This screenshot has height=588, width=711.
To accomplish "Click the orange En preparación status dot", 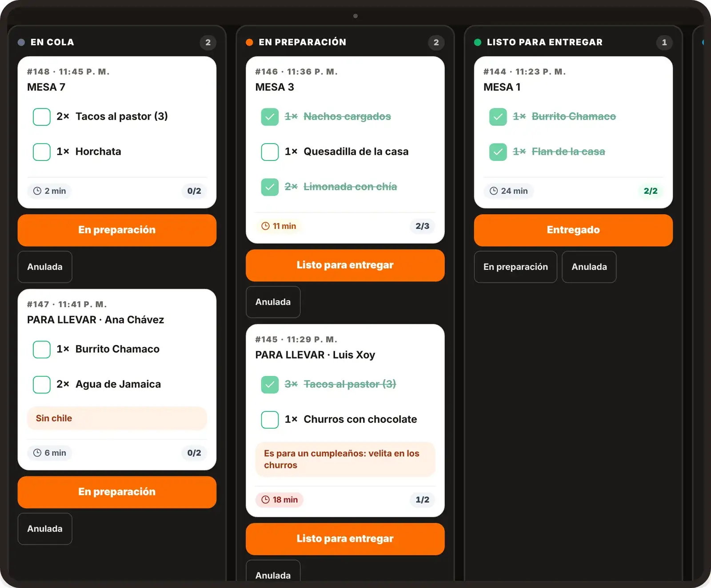I will (249, 42).
